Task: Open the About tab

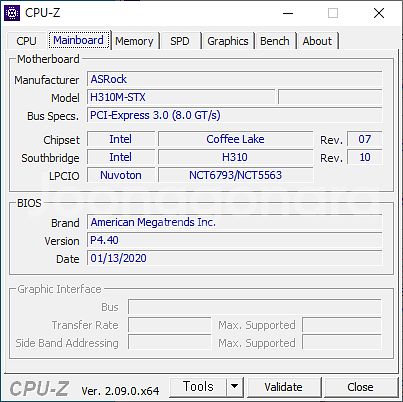Action: 317,41
